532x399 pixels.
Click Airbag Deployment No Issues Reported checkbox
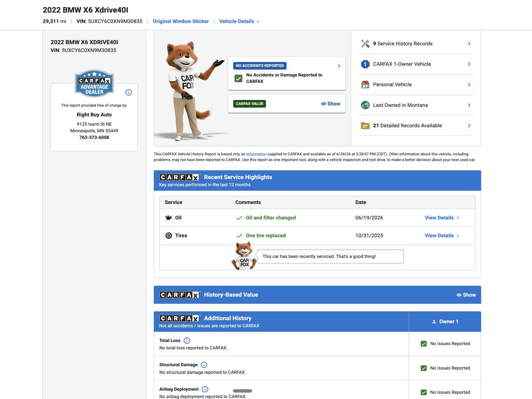424,392
